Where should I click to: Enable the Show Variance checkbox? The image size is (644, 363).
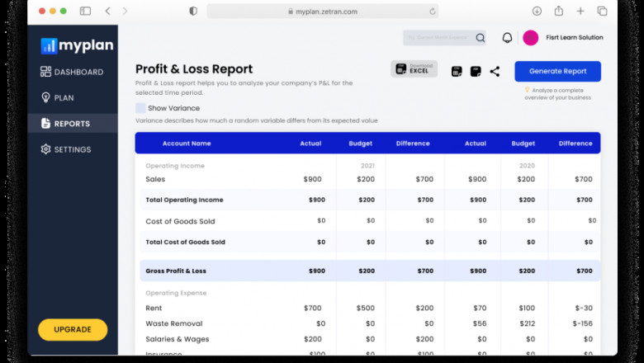point(140,108)
